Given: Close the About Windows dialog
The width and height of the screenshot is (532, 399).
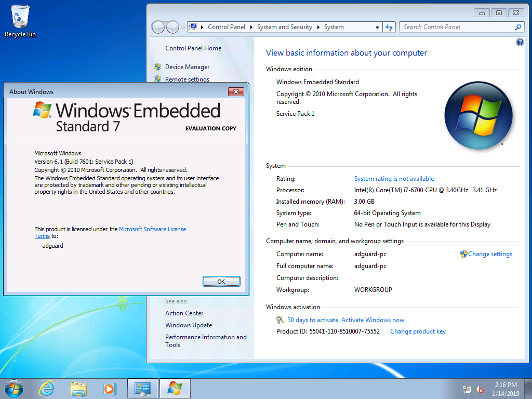Looking at the screenshot, I should click(x=236, y=91).
